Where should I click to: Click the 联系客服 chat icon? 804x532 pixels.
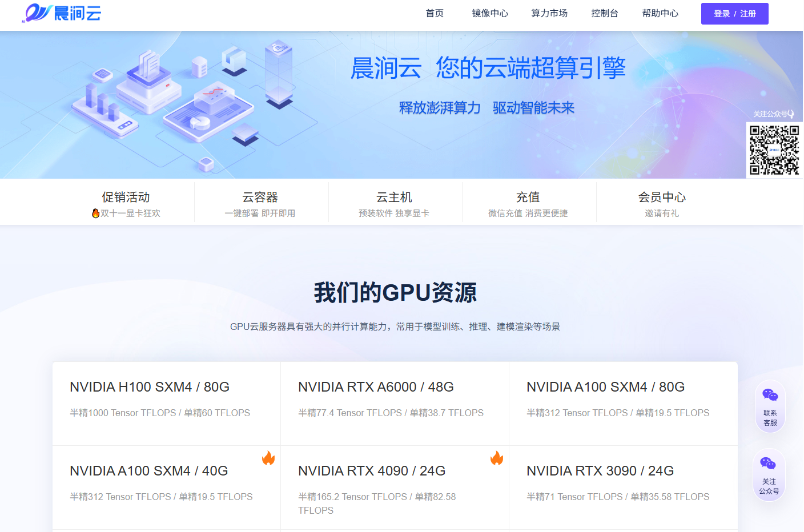click(x=770, y=396)
